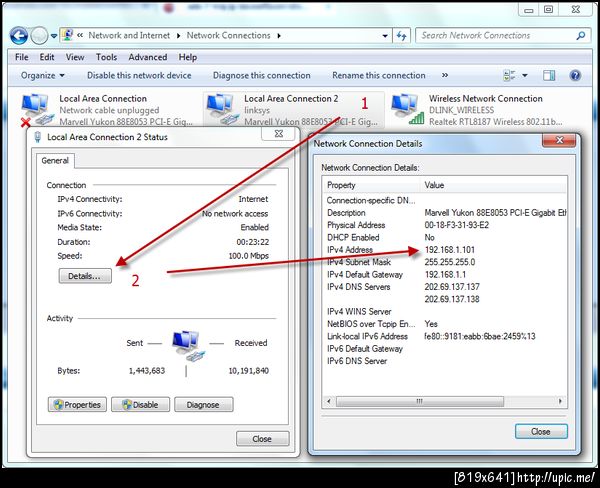
Task: Open the Edit menu
Action: pos(47,57)
